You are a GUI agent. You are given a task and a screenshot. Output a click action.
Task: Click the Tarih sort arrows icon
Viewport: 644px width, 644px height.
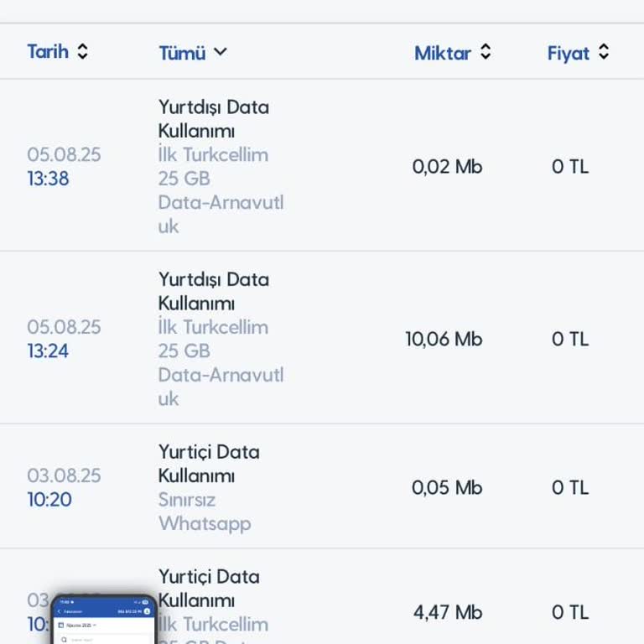click(x=82, y=51)
